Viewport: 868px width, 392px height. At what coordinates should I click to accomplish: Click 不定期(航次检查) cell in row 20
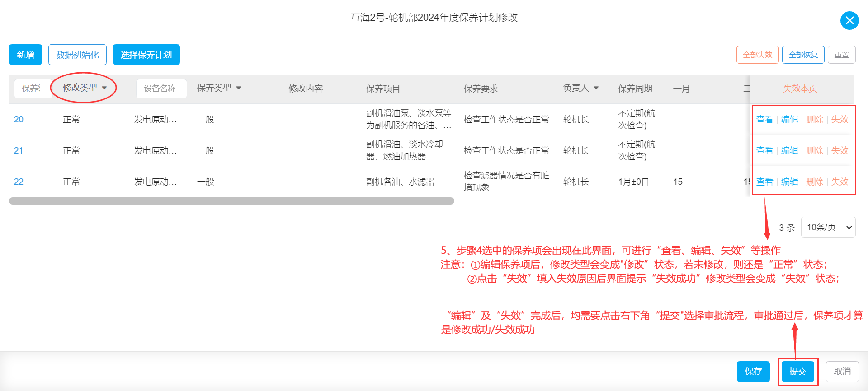tap(637, 119)
